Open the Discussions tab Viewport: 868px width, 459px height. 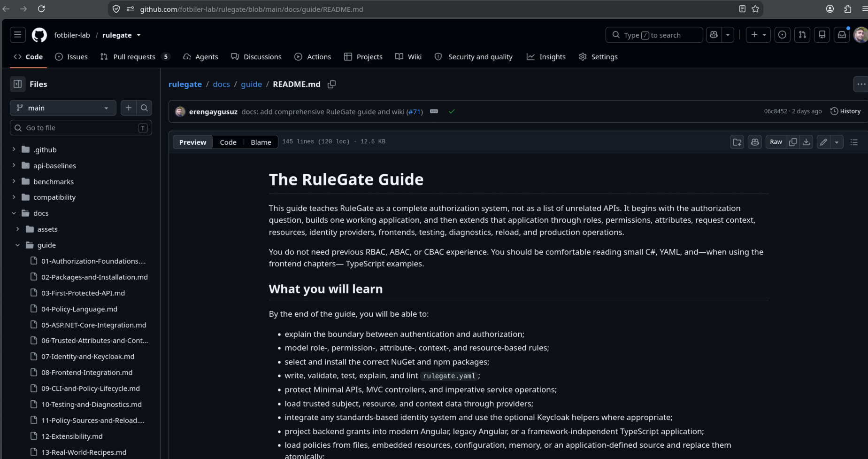pos(256,56)
